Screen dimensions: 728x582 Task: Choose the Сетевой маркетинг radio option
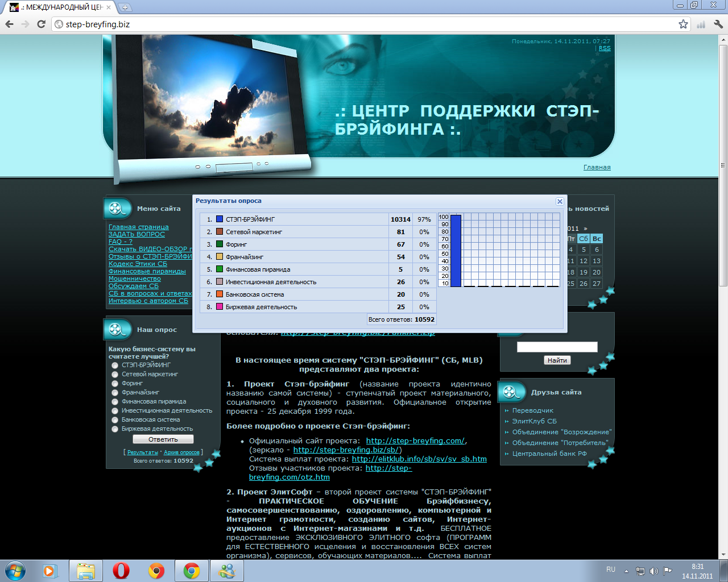(115, 375)
